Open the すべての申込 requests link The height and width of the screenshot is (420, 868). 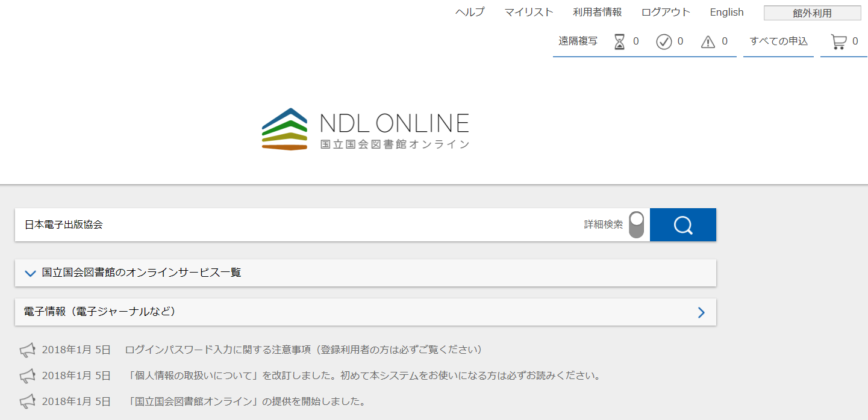tap(778, 42)
